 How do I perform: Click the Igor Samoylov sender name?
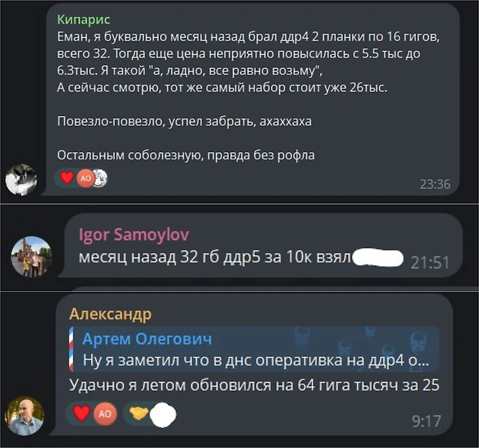pyautogui.click(x=134, y=235)
